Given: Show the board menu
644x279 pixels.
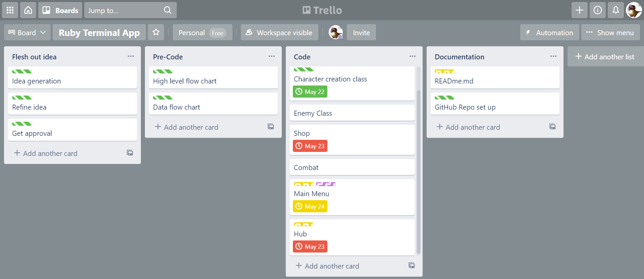Looking at the screenshot, I should coord(610,33).
